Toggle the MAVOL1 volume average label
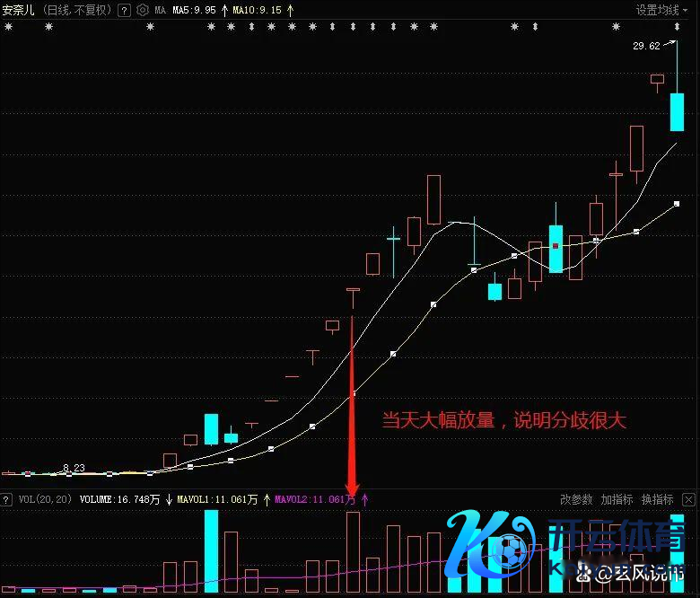 pyautogui.click(x=217, y=499)
